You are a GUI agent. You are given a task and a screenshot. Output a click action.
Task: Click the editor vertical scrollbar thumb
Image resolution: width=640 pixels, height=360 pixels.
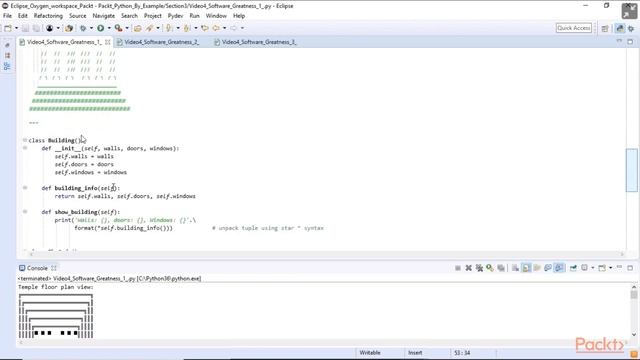tap(631, 170)
